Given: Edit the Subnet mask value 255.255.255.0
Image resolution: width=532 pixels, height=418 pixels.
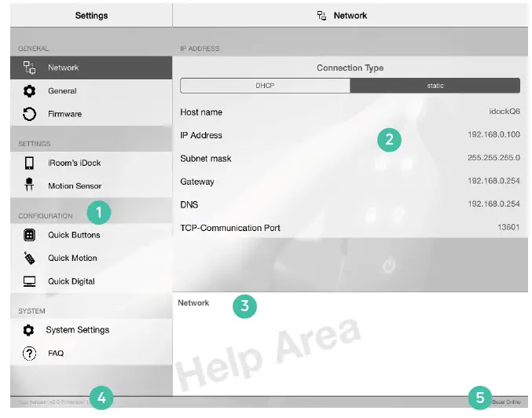Looking at the screenshot, I should pyautogui.click(x=493, y=157).
